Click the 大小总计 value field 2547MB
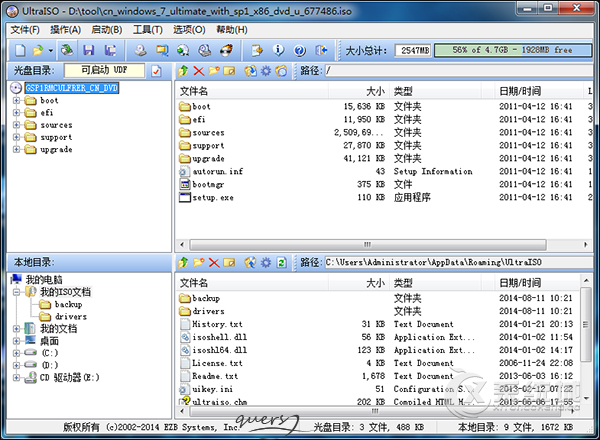Image resolution: width=600 pixels, height=440 pixels. coord(413,50)
